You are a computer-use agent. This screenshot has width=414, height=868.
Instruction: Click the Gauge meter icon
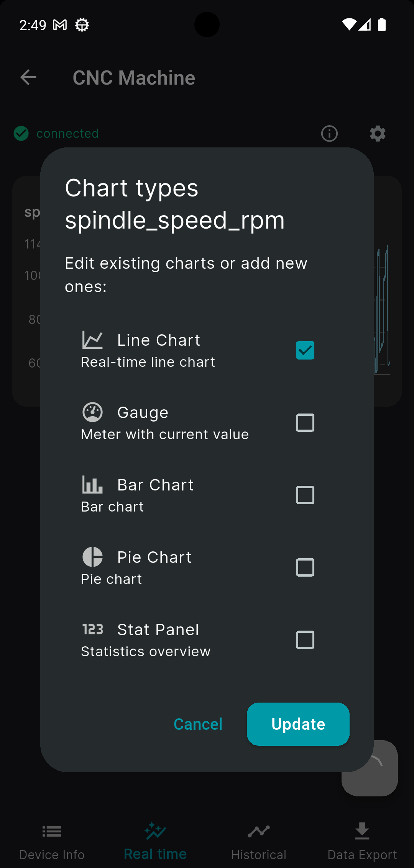92,412
